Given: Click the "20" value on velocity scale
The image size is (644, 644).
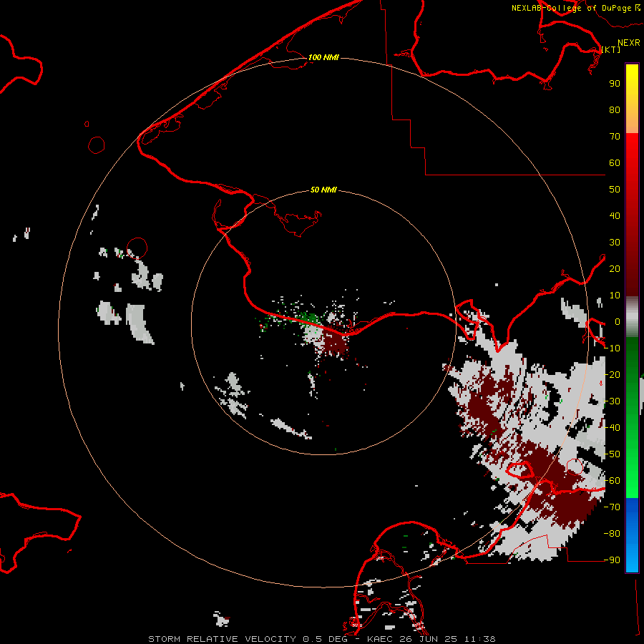Looking at the screenshot, I should pyautogui.click(x=615, y=268).
